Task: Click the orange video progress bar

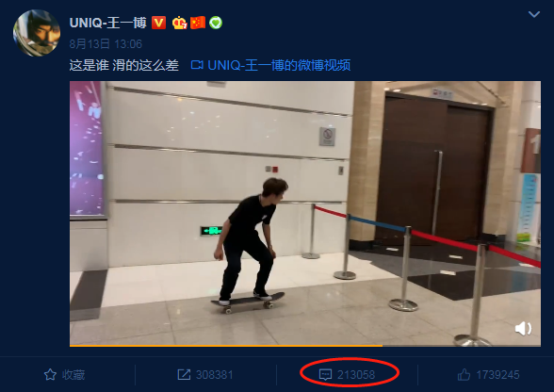Action: [x=226, y=345]
